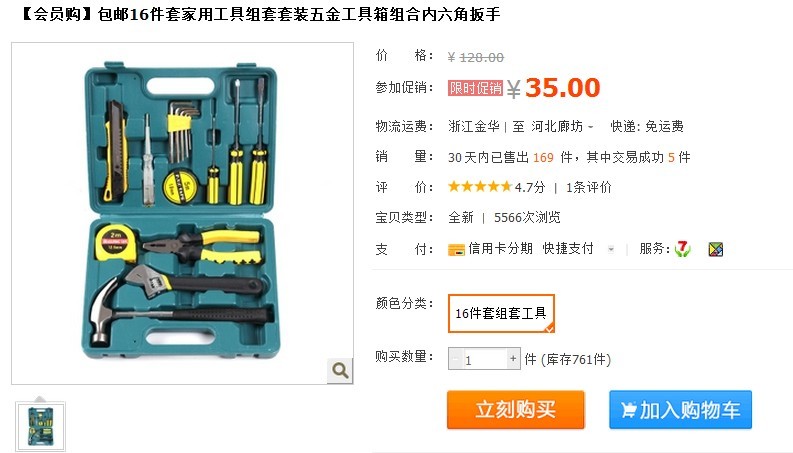Click the colorful envelope service icon
Image resolution: width=793 pixels, height=453 pixels.
point(716,249)
